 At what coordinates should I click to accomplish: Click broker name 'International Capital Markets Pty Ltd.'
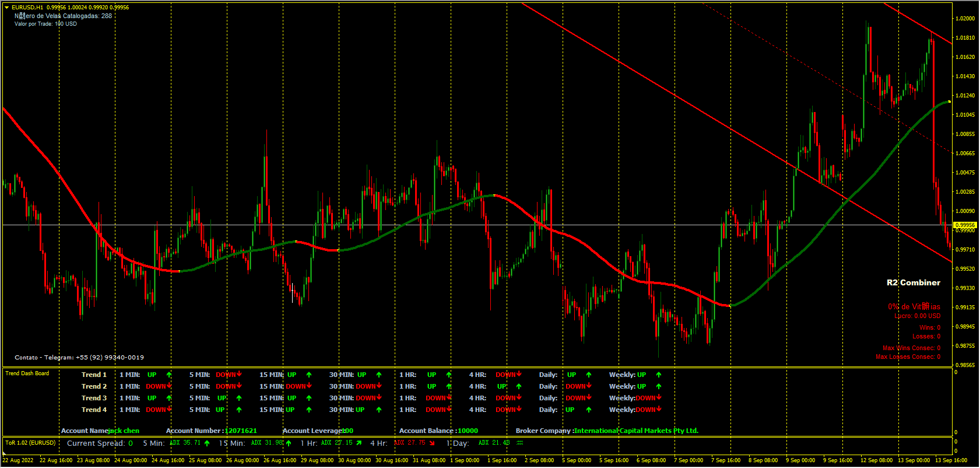636,431
